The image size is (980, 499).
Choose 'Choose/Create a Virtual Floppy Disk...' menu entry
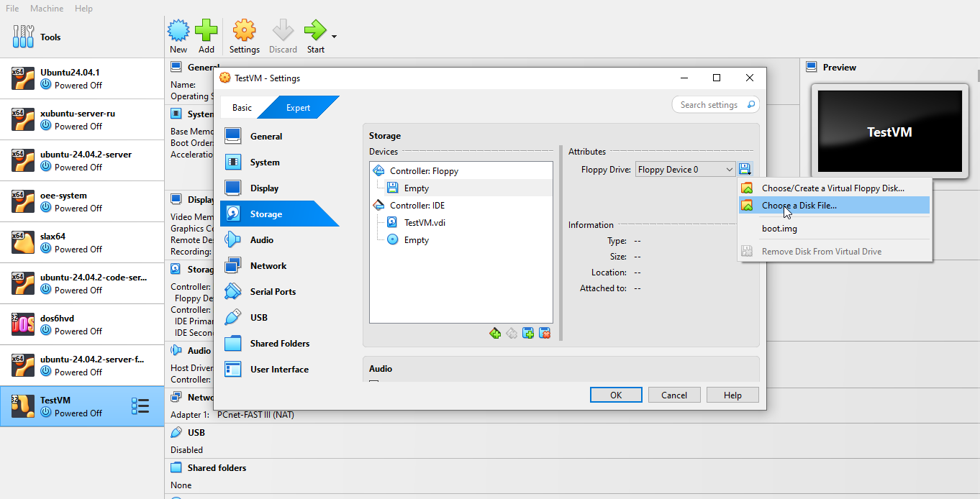click(x=832, y=188)
